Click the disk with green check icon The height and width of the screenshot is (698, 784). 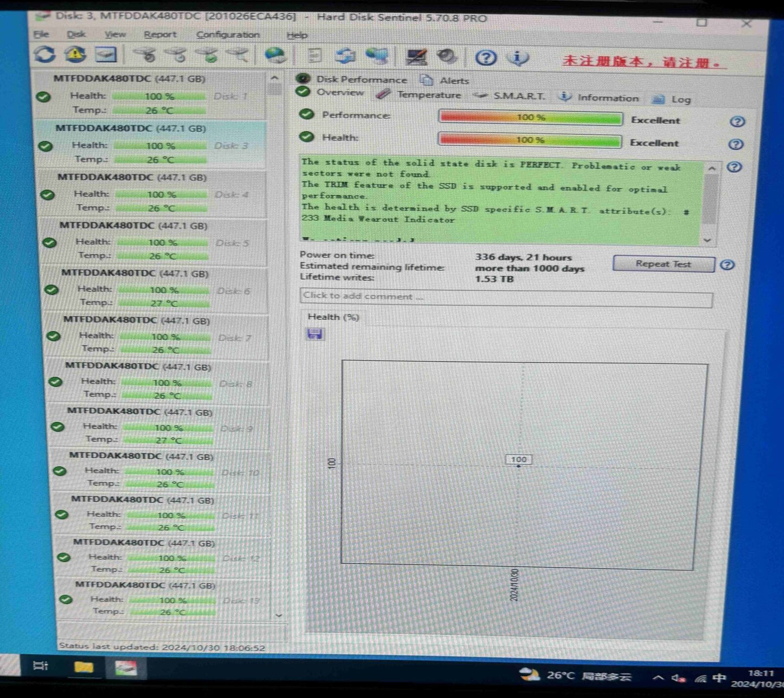pos(207,54)
